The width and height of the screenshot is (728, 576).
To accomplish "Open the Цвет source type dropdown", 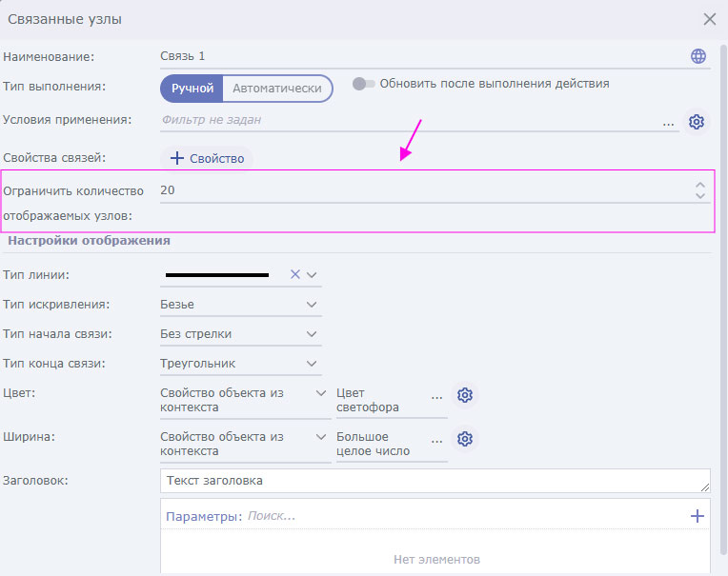I will pos(321,392).
